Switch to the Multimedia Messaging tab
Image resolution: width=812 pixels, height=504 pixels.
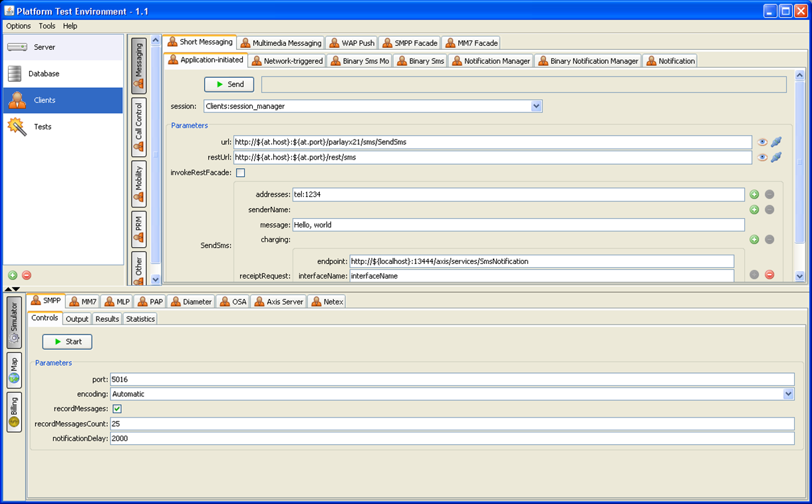pyautogui.click(x=281, y=43)
